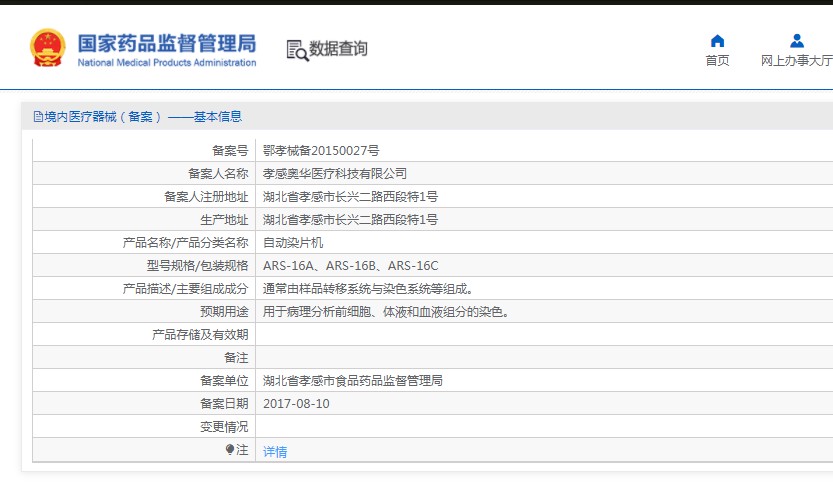
Task: Go to 首页 text link
Action: tap(717, 61)
